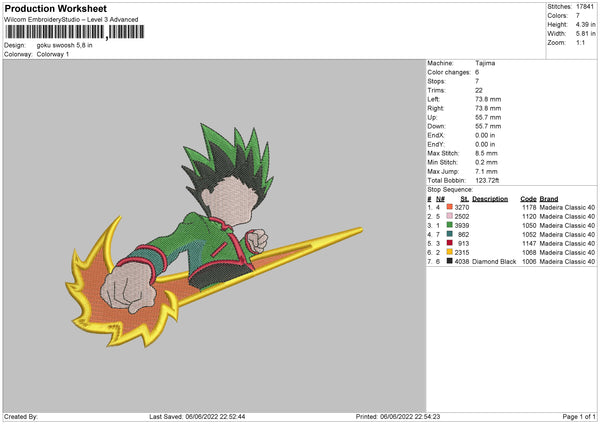
Task: Click the Production Worksheet title
Action: pos(50,7)
